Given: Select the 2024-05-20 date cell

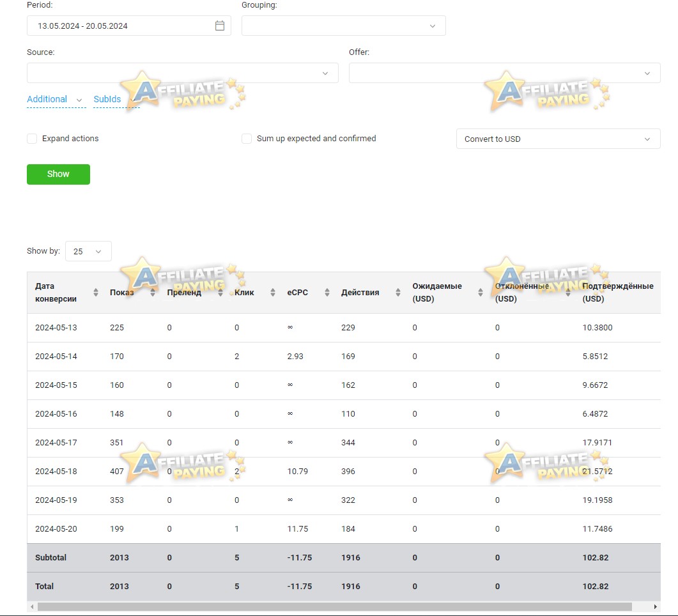Looking at the screenshot, I should [x=56, y=528].
